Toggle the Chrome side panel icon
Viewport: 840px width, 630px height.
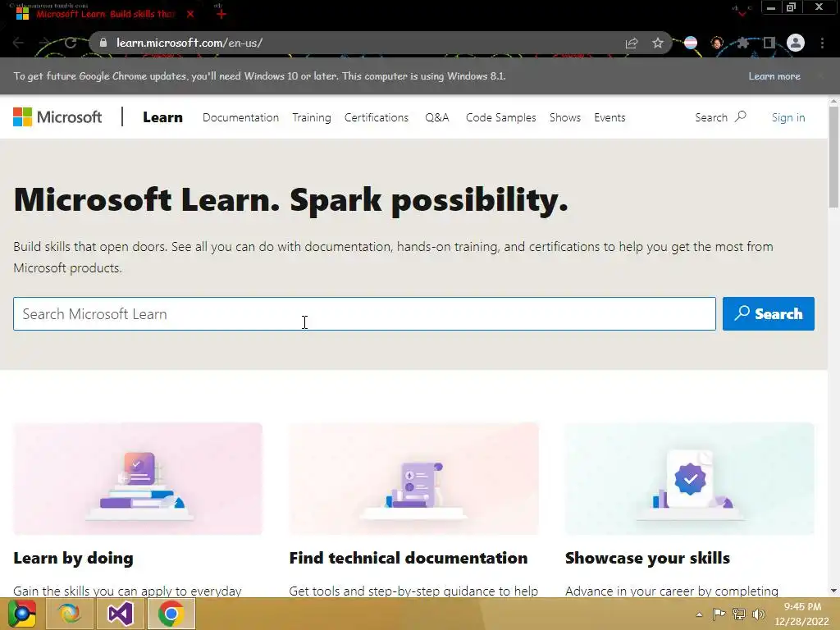[x=769, y=43]
